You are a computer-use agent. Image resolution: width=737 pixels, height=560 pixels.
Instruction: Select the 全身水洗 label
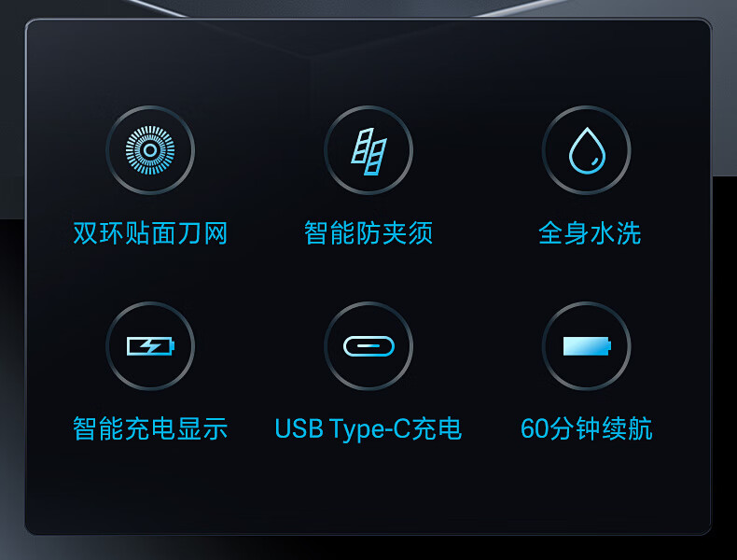[590, 233]
